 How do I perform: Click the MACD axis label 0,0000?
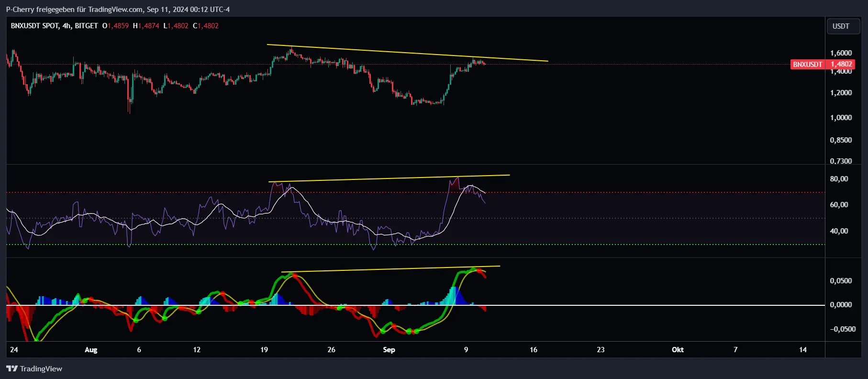[841, 305]
